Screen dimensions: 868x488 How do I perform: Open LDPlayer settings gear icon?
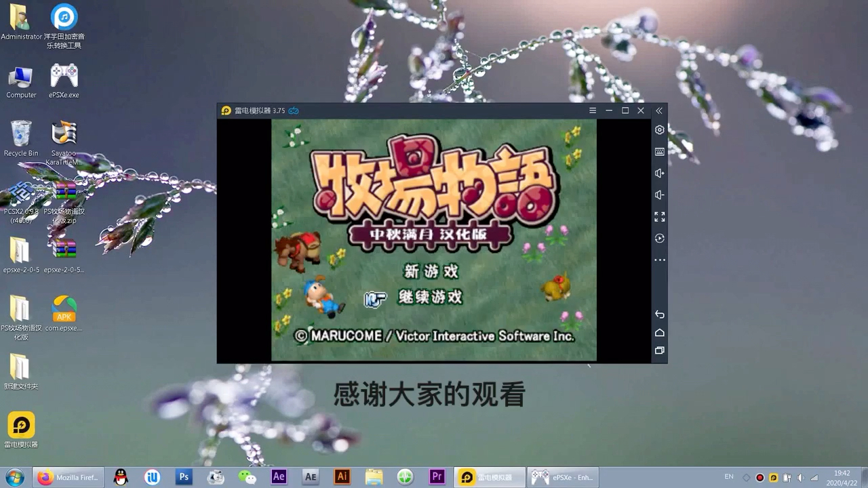pyautogui.click(x=659, y=129)
